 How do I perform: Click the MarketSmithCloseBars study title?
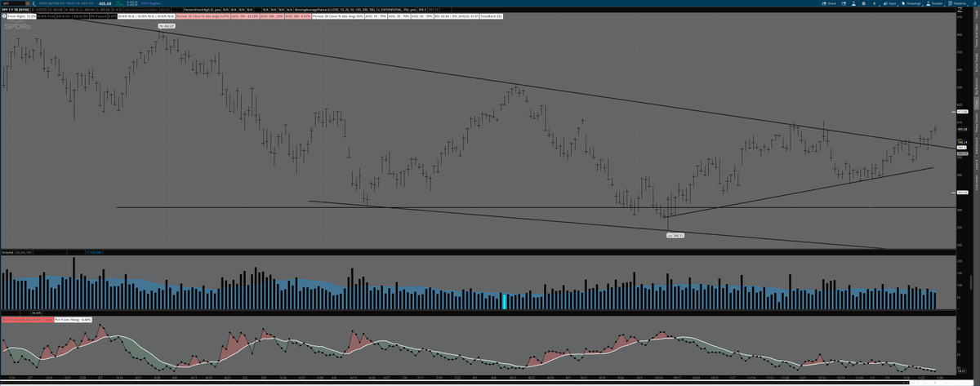(141, 10)
